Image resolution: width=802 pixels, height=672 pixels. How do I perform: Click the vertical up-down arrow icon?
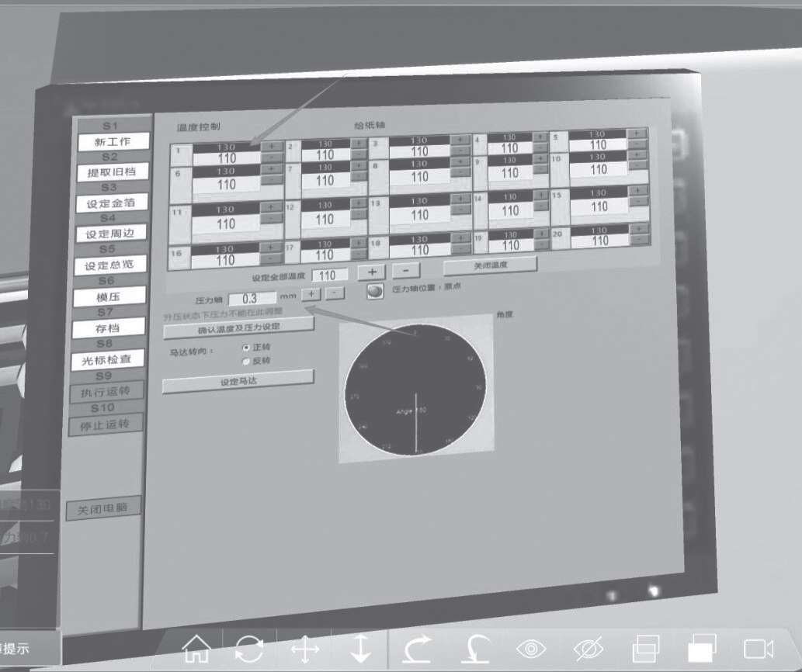(x=360, y=649)
